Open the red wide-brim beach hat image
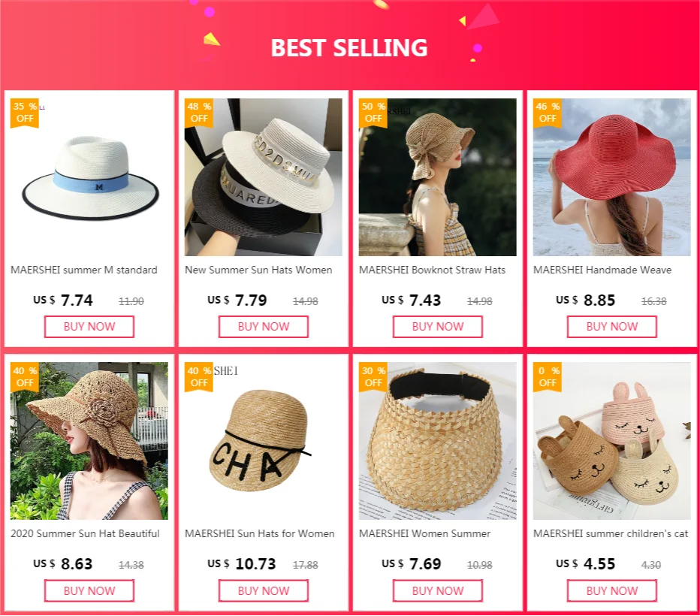Image resolution: width=700 pixels, height=616 pixels. click(x=611, y=177)
